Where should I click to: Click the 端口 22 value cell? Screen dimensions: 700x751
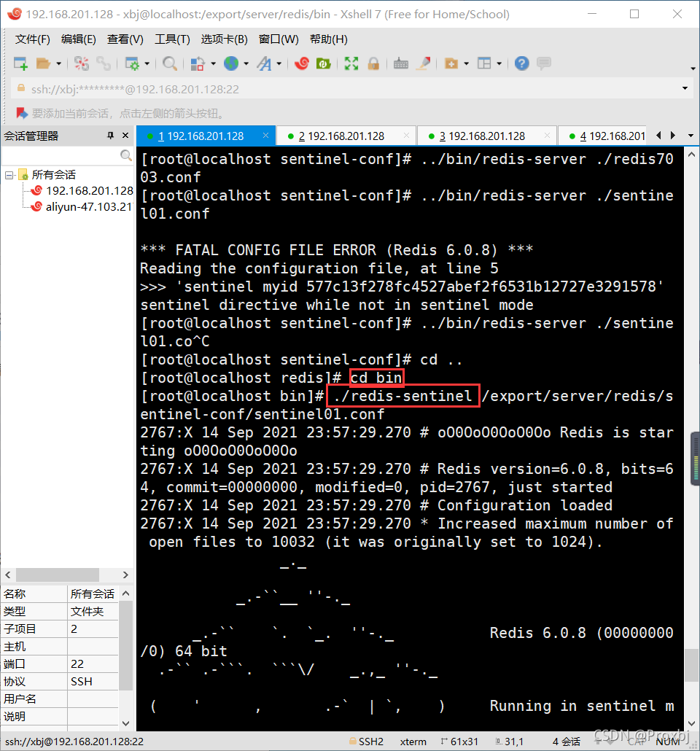(93, 664)
